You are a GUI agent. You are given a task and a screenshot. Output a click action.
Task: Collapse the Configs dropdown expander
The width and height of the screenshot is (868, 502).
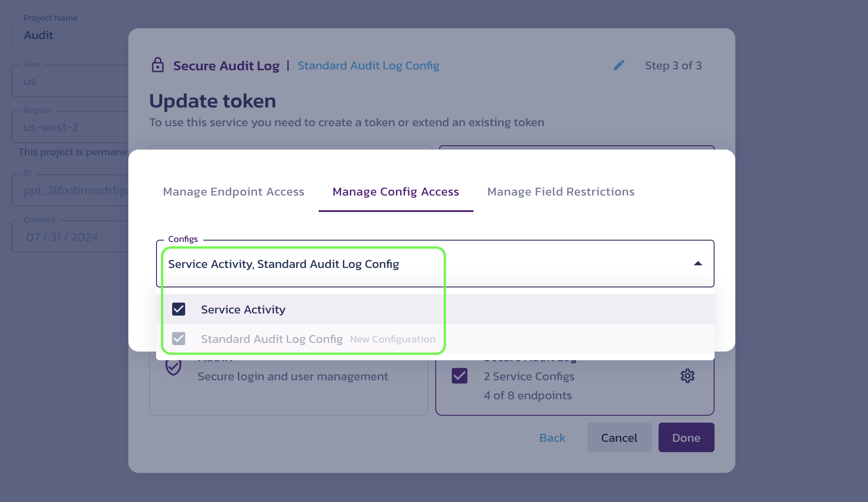pos(697,264)
